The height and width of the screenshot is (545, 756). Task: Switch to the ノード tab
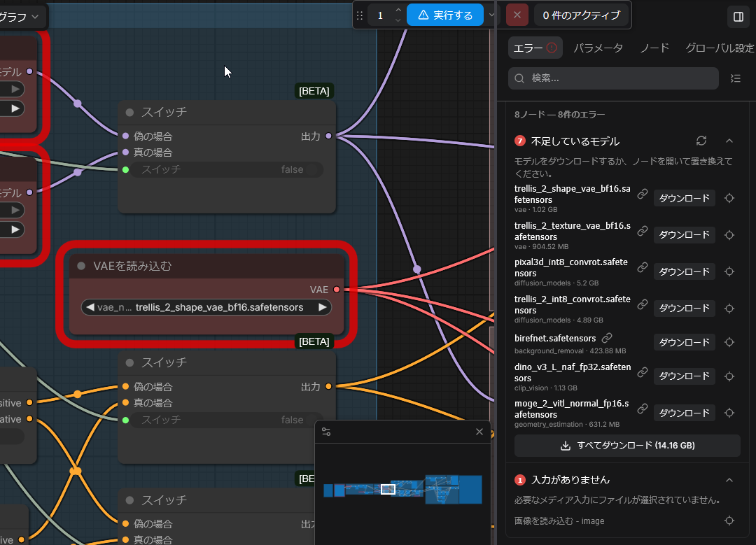pos(654,48)
